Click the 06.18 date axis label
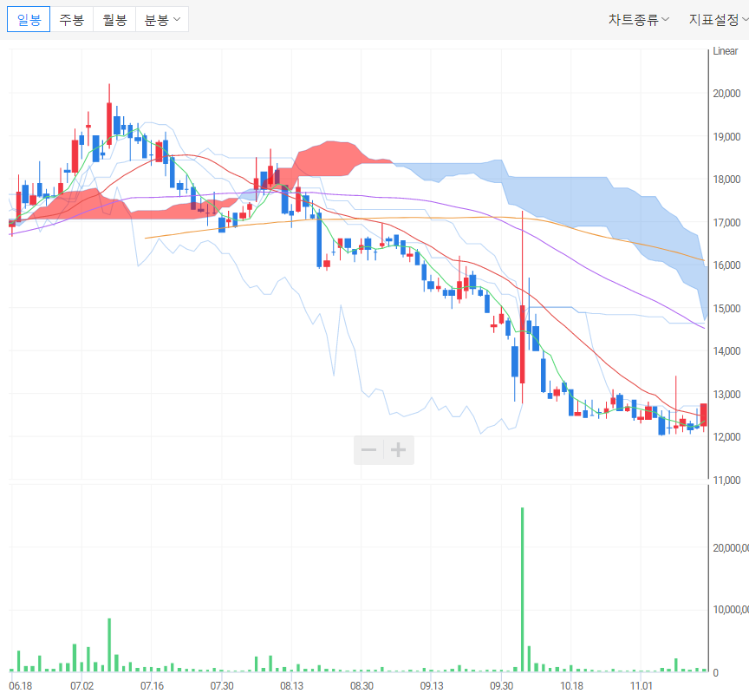The image size is (749, 700). click(x=21, y=685)
